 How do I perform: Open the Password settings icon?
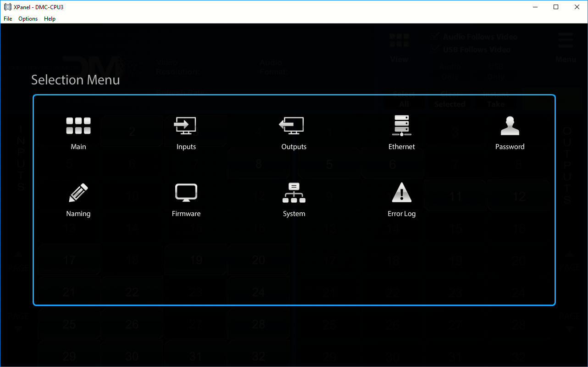510,126
